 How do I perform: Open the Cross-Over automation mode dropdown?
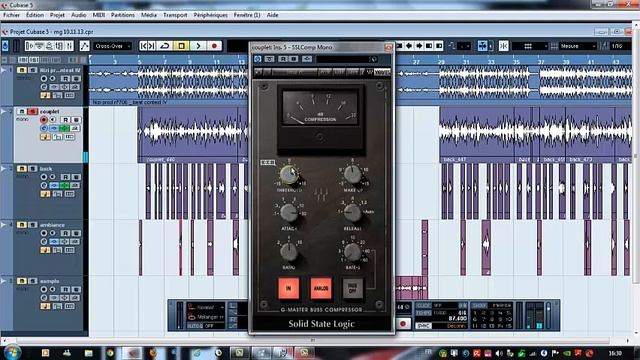click(x=113, y=46)
